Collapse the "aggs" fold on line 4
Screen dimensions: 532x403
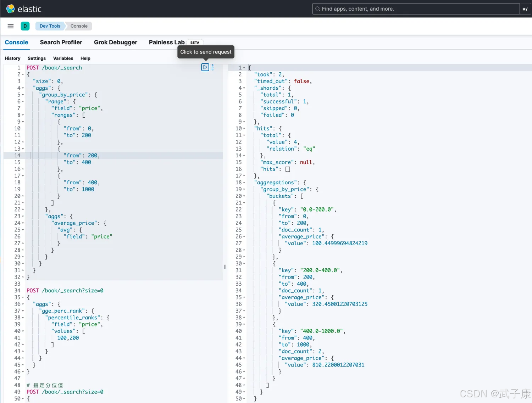(x=23, y=88)
